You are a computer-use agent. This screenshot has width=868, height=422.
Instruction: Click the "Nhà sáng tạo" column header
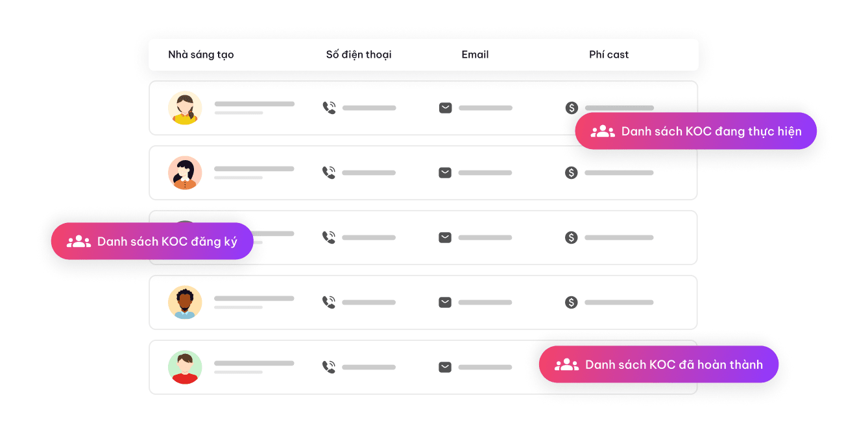[200, 54]
